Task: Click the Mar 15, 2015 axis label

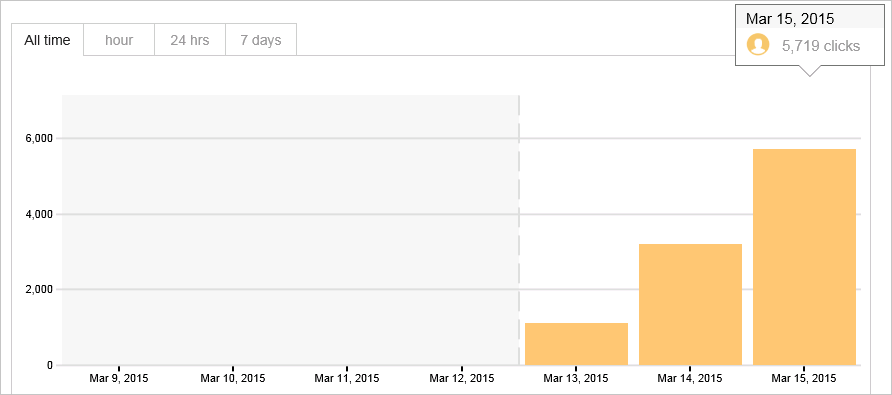Action: point(804,378)
